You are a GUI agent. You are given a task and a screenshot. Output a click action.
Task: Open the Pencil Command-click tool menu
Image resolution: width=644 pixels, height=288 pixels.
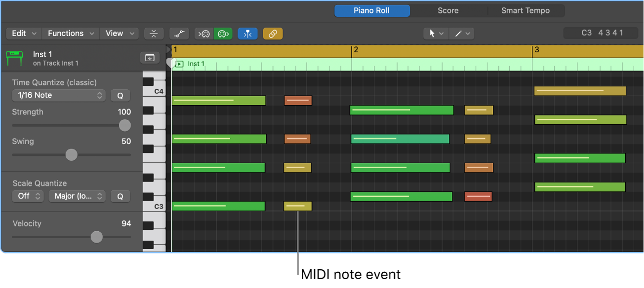pos(462,34)
